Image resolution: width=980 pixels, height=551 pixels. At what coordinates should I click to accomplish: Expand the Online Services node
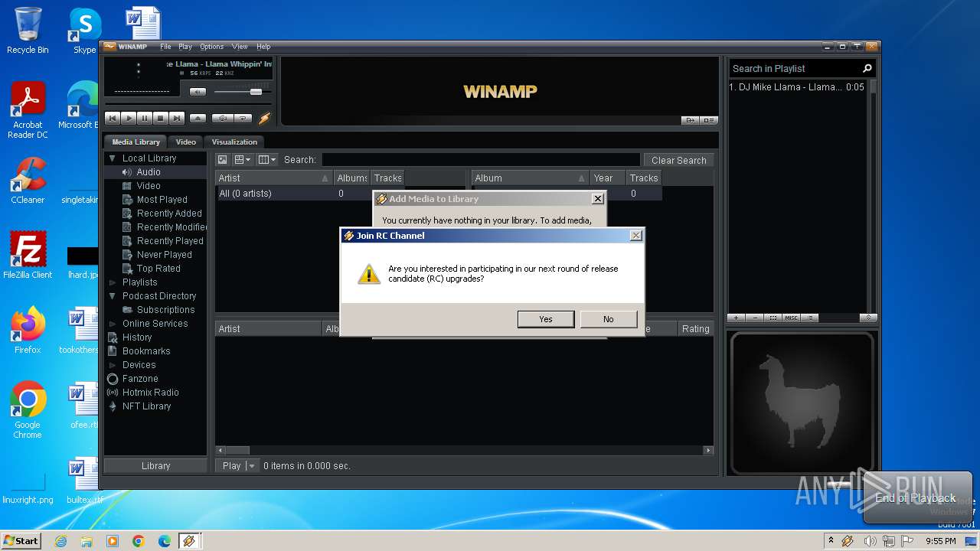[x=113, y=324]
